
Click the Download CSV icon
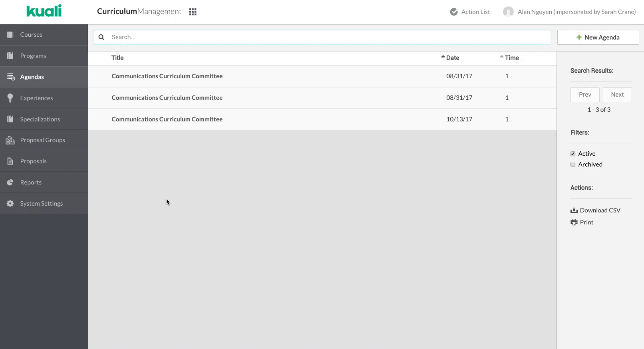point(574,210)
